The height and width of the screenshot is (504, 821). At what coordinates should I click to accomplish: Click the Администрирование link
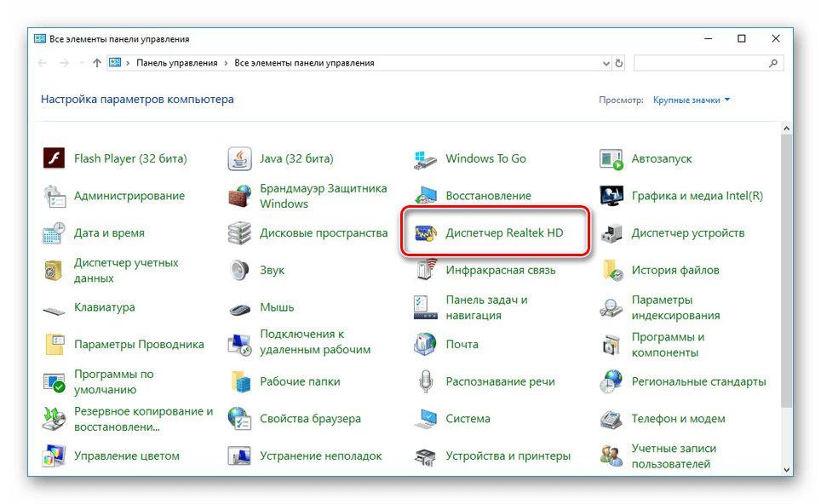click(x=129, y=196)
